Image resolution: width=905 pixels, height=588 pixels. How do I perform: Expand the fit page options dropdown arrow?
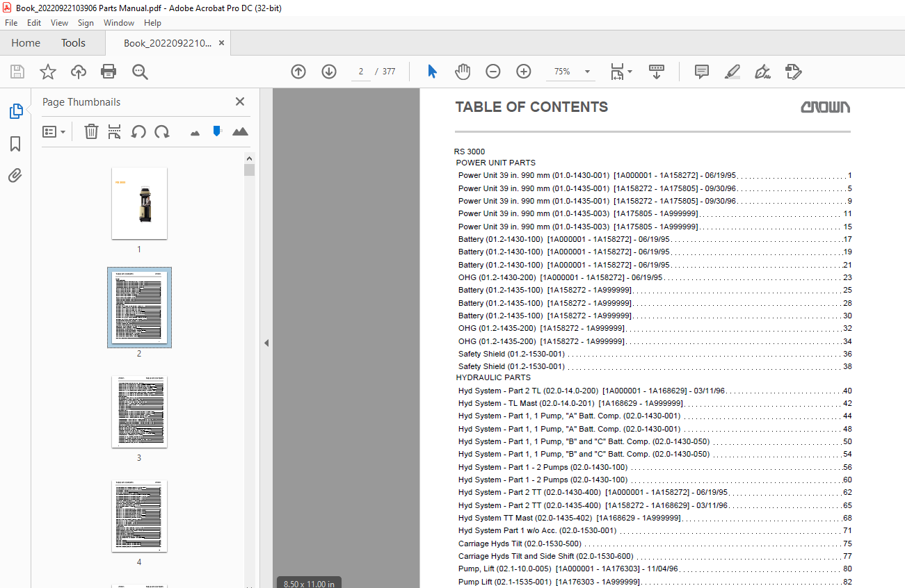click(x=630, y=72)
